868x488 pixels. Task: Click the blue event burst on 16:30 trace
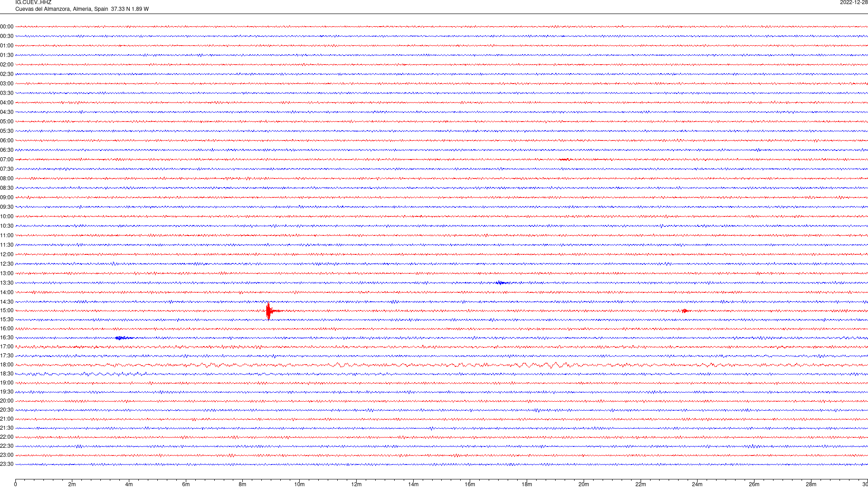(123, 338)
